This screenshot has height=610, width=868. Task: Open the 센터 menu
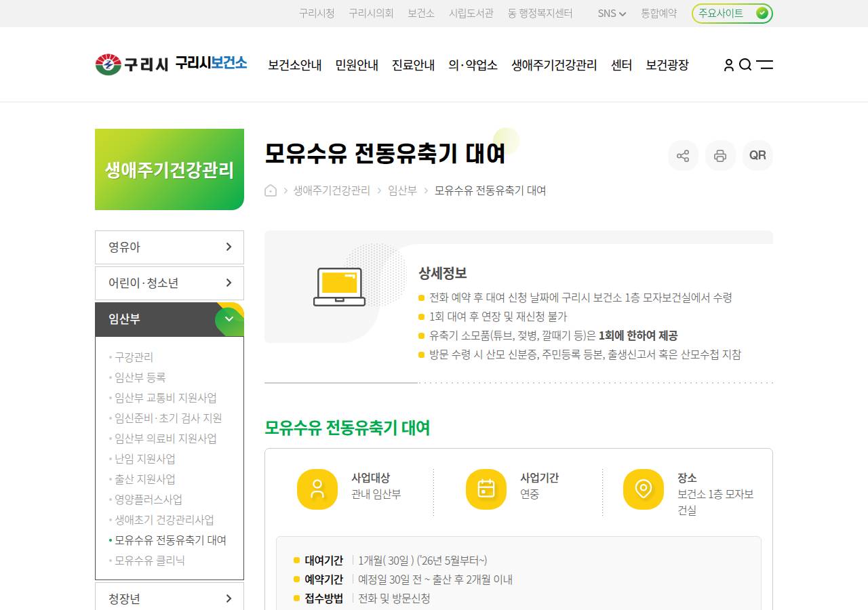pyautogui.click(x=621, y=65)
